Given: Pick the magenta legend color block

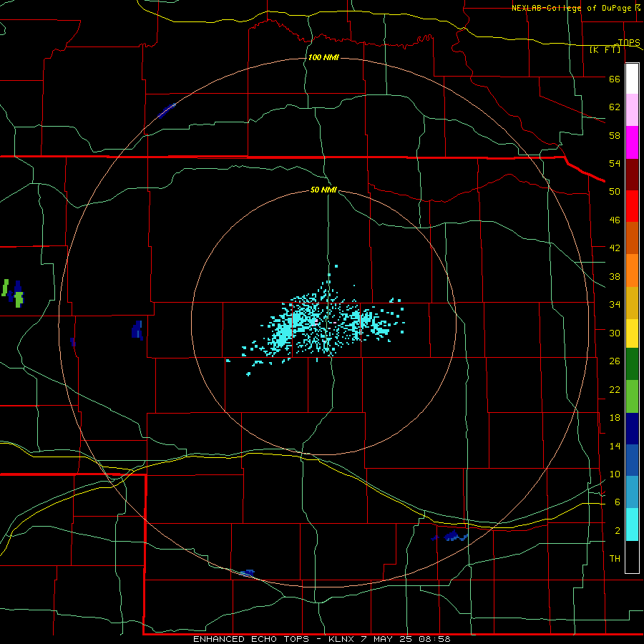Looking at the screenshot, I should click(632, 142).
